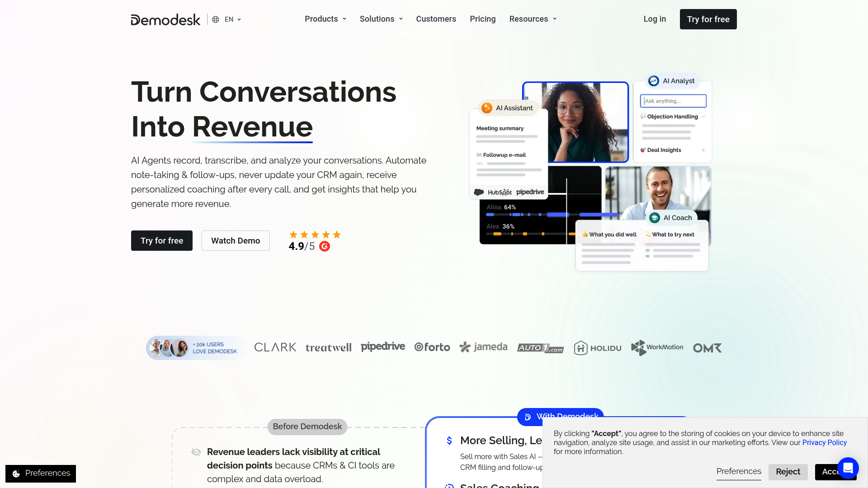Screen dimensions: 868x488
Task: Click hero Try for free button
Action: 162,241
